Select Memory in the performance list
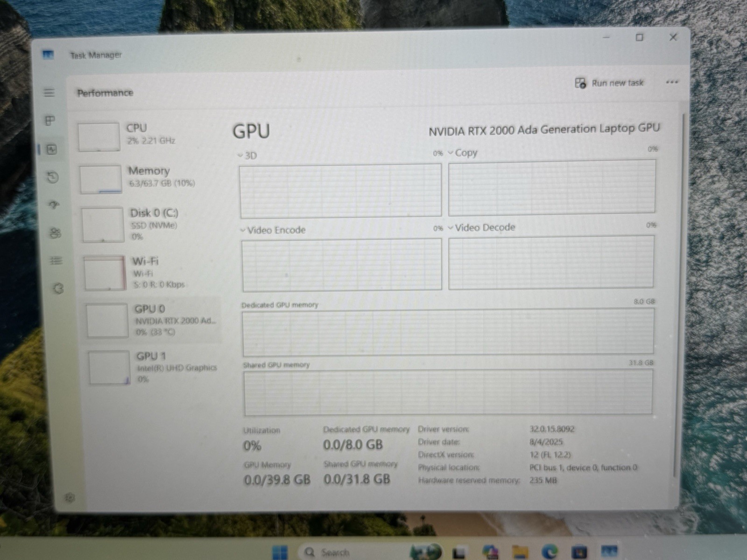 [149, 179]
